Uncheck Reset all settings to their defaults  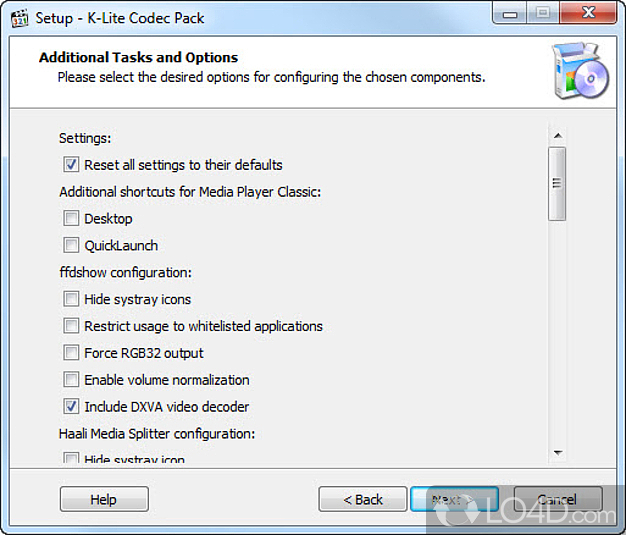(x=71, y=165)
